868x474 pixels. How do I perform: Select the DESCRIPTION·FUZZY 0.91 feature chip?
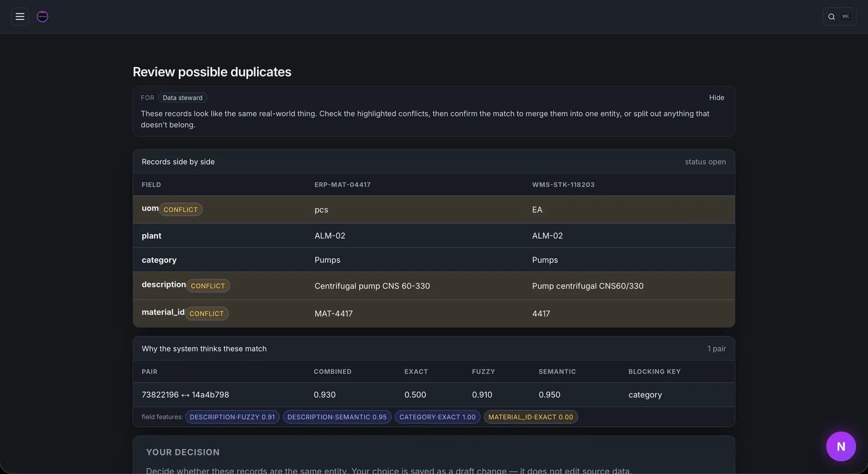click(232, 417)
